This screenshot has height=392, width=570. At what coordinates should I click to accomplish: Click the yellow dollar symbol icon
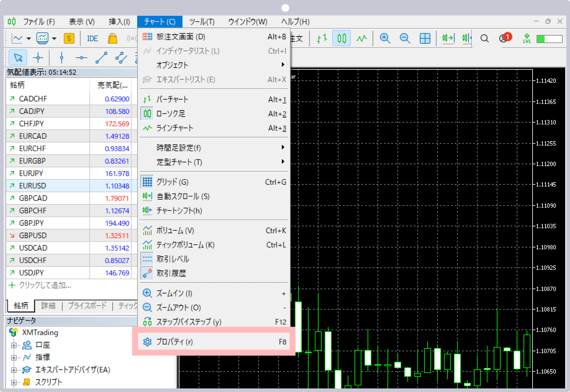(x=69, y=38)
